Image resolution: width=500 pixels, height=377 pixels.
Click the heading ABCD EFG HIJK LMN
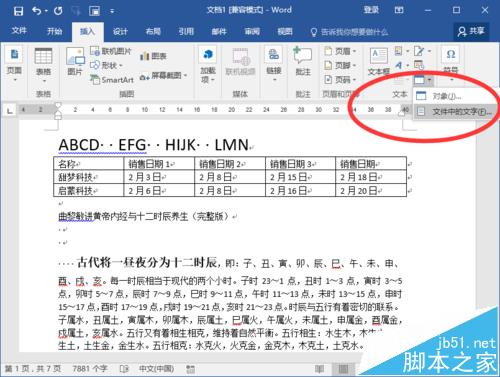(x=154, y=145)
